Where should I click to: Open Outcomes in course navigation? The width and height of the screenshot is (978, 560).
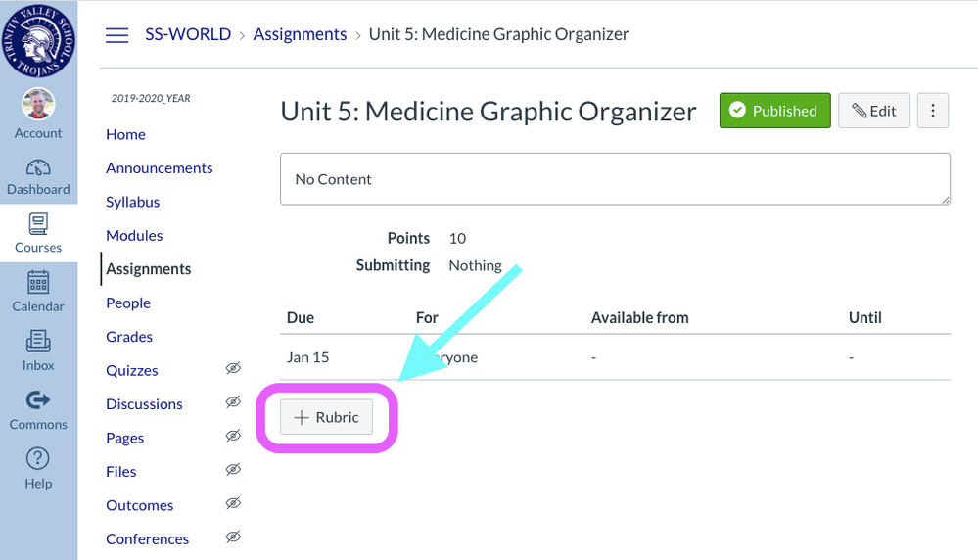[x=140, y=505]
